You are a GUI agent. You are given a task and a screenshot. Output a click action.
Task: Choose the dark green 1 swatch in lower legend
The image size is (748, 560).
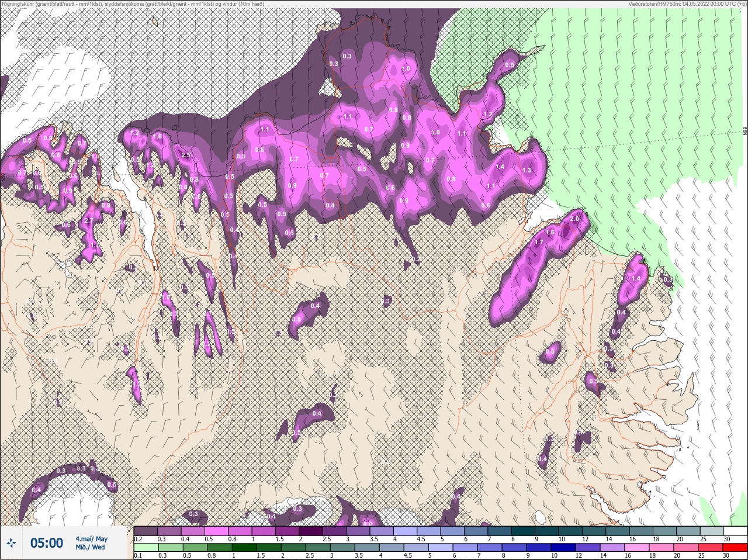point(244,548)
